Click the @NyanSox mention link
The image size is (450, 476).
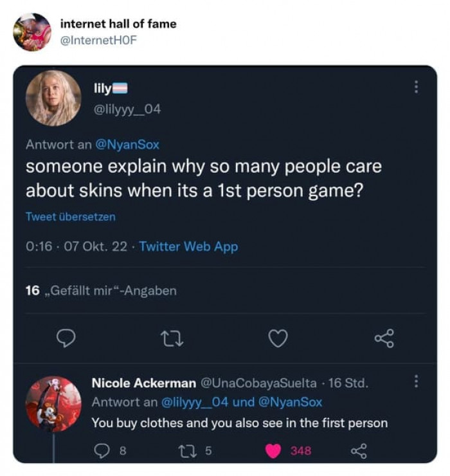pos(127,145)
